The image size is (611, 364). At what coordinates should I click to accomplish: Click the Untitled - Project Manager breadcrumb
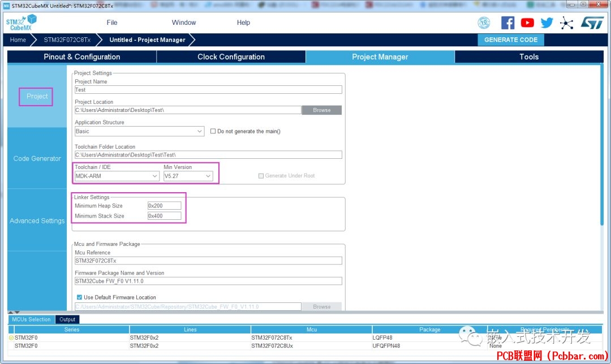point(147,40)
